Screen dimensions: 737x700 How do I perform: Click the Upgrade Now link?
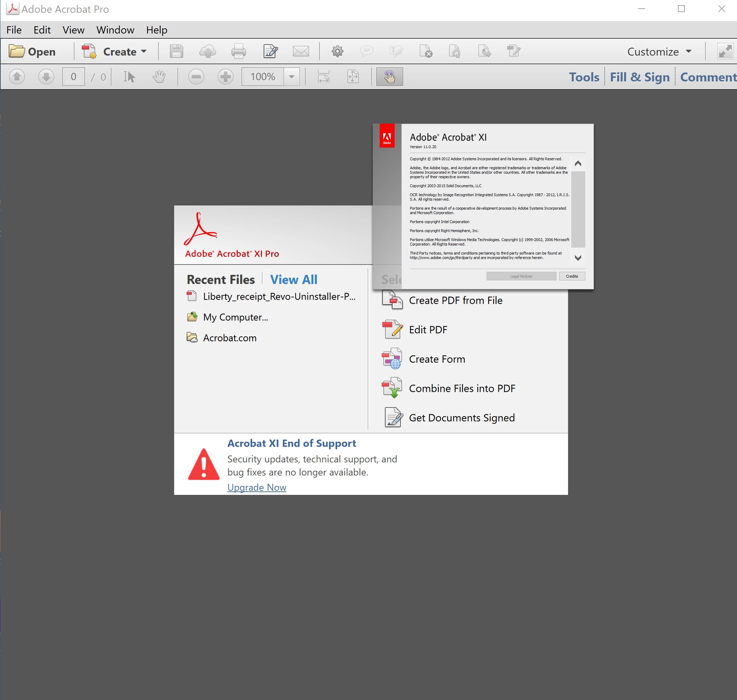pos(256,487)
